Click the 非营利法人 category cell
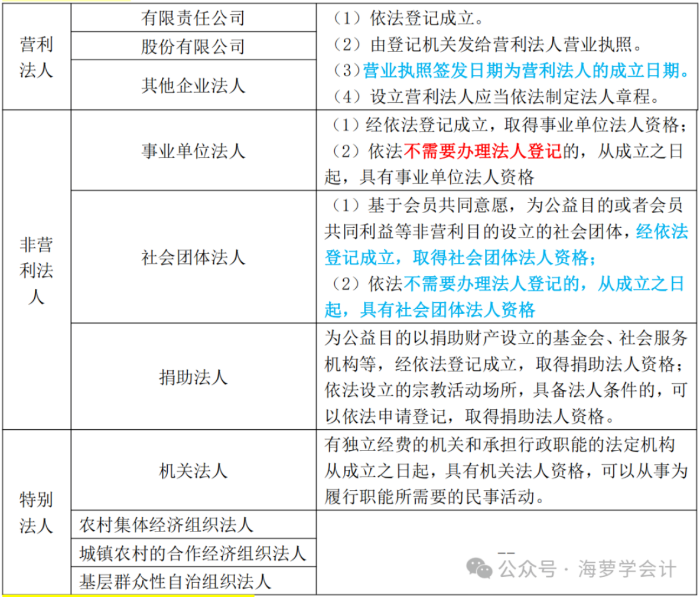Viewport: 700px width, 597px height. (x=36, y=270)
